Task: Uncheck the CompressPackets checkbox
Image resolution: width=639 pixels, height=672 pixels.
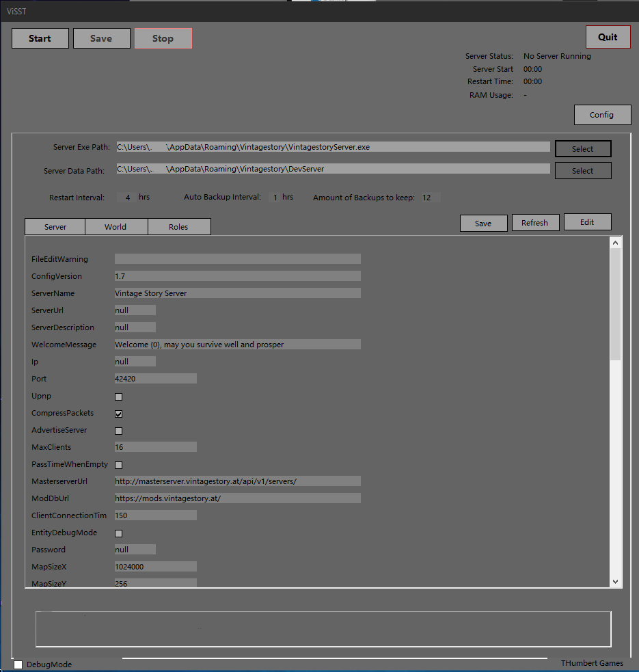Action: (x=119, y=414)
